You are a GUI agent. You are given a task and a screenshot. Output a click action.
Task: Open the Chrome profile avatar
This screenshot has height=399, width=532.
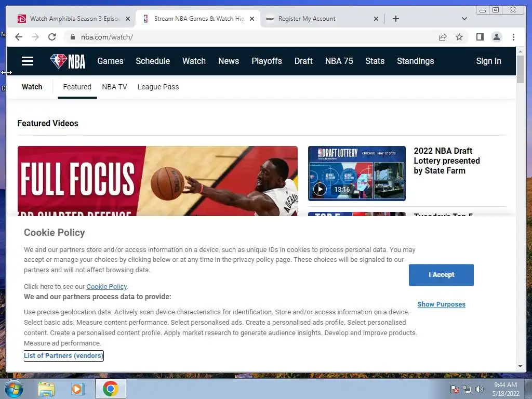click(496, 37)
